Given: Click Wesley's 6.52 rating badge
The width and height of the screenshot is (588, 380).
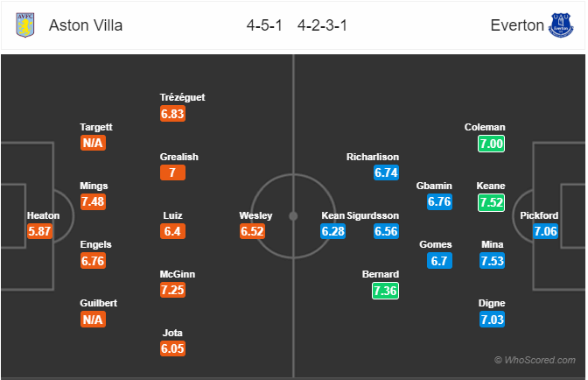Looking at the screenshot, I should pyautogui.click(x=252, y=231).
